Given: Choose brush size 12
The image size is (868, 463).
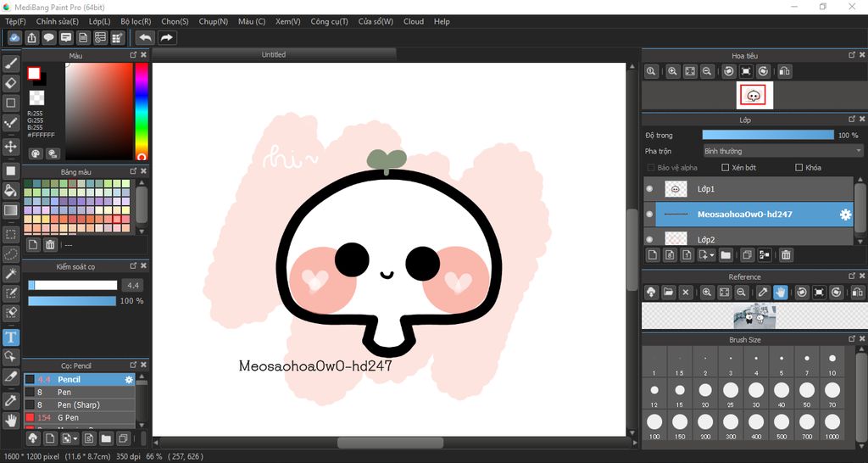Looking at the screenshot, I should point(654,393).
